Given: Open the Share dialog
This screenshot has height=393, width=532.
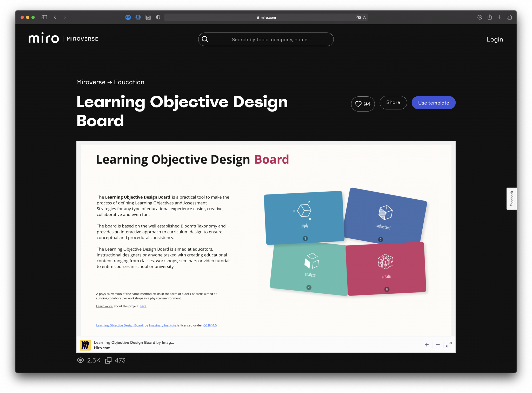Looking at the screenshot, I should pyautogui.click(x=393, y=102).
